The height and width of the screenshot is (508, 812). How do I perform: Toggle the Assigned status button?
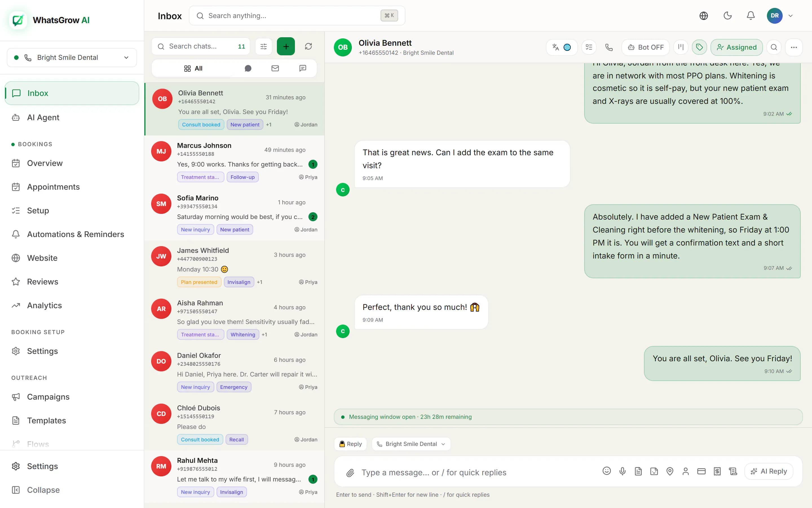pos(736,47)
